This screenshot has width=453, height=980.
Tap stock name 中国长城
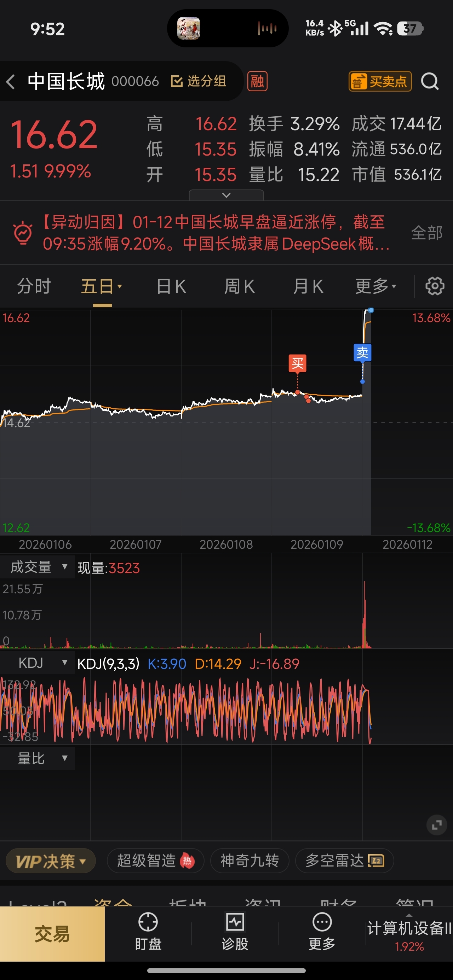tap(66, 81)
